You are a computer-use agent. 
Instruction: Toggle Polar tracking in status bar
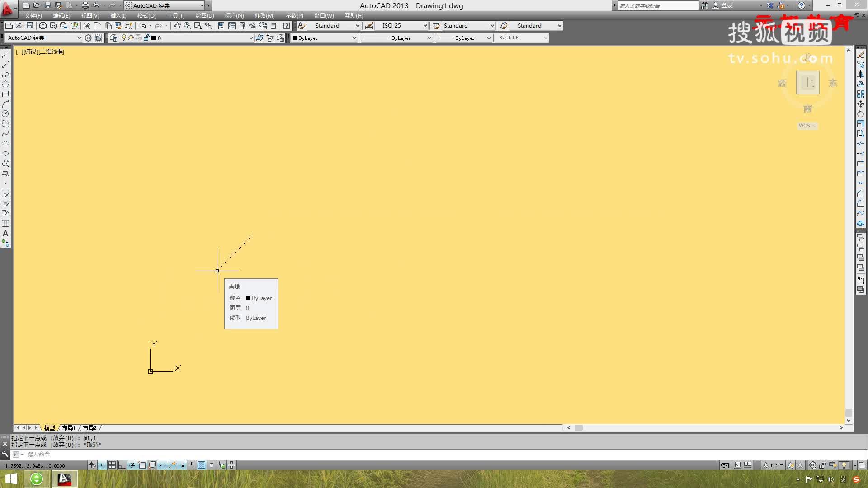(x=132, y=465)
